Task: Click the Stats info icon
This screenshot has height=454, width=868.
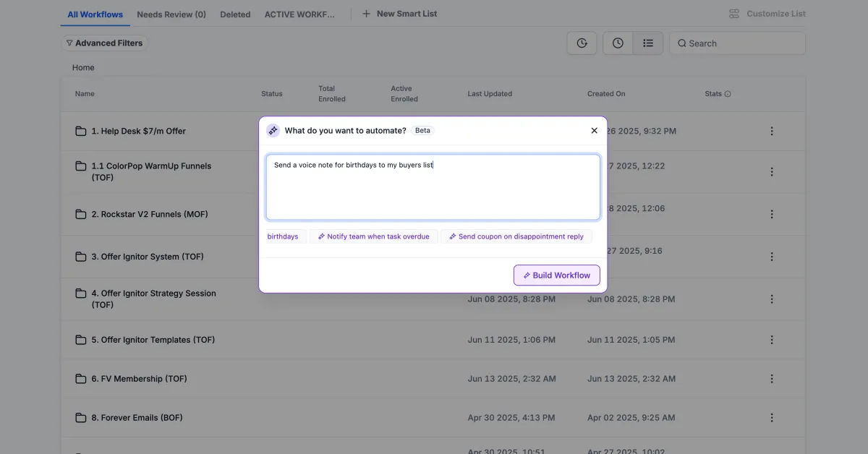Action: click(x=728, y=94)
